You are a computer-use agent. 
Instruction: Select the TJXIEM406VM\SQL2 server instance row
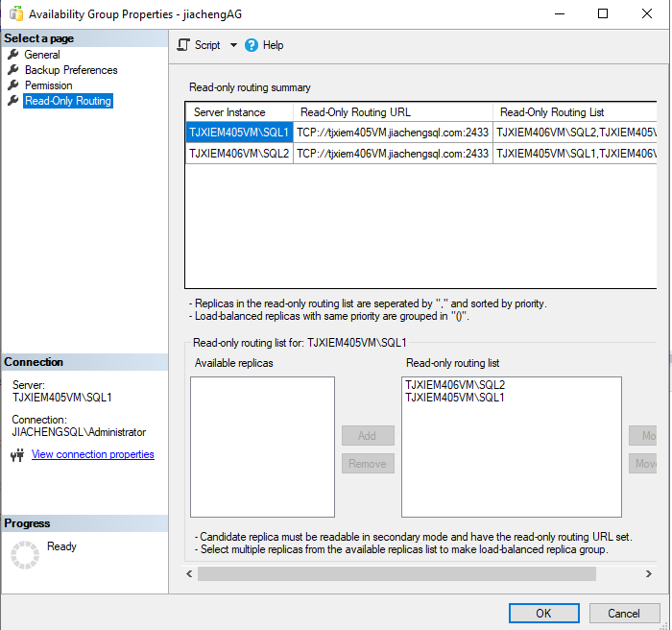[239, 153]
